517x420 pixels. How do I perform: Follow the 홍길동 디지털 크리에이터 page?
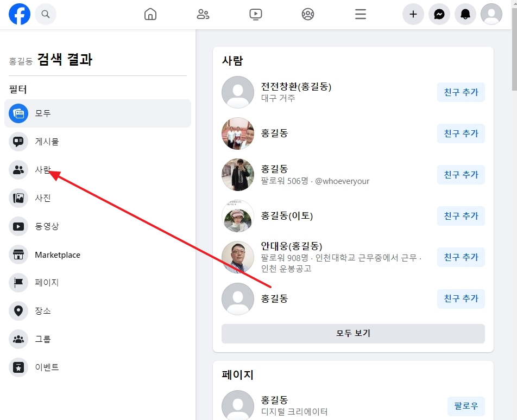[466, 406]
